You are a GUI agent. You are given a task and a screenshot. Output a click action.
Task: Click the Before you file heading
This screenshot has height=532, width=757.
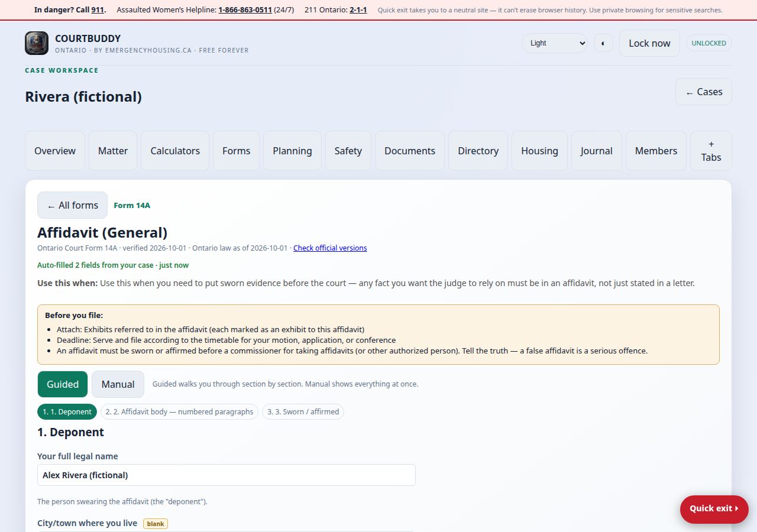click(x=74, y=315)
